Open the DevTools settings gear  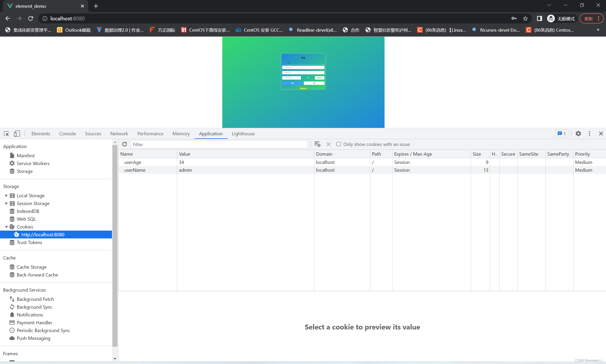point(579,133)
